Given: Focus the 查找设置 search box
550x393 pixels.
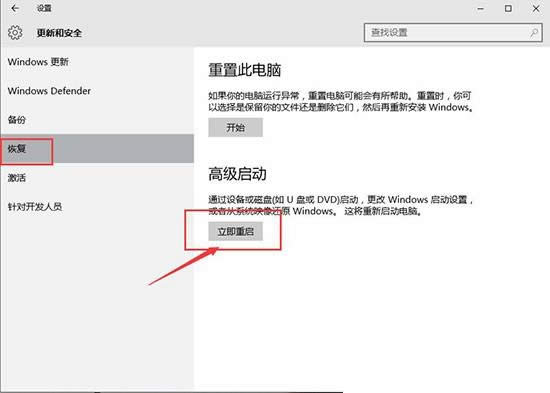Looking at the screenshot, I should point(453,33).
